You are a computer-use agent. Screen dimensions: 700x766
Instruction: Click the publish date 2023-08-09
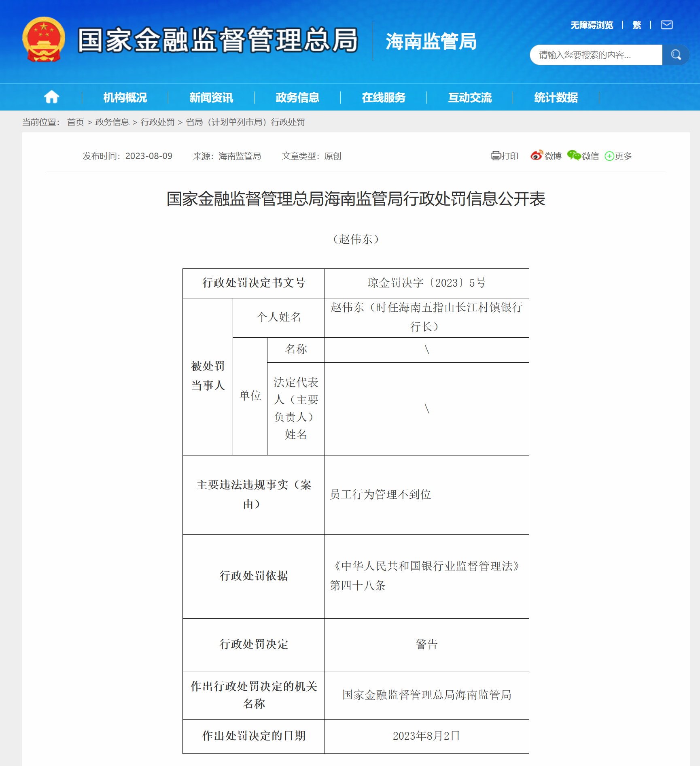click(149, 156)
